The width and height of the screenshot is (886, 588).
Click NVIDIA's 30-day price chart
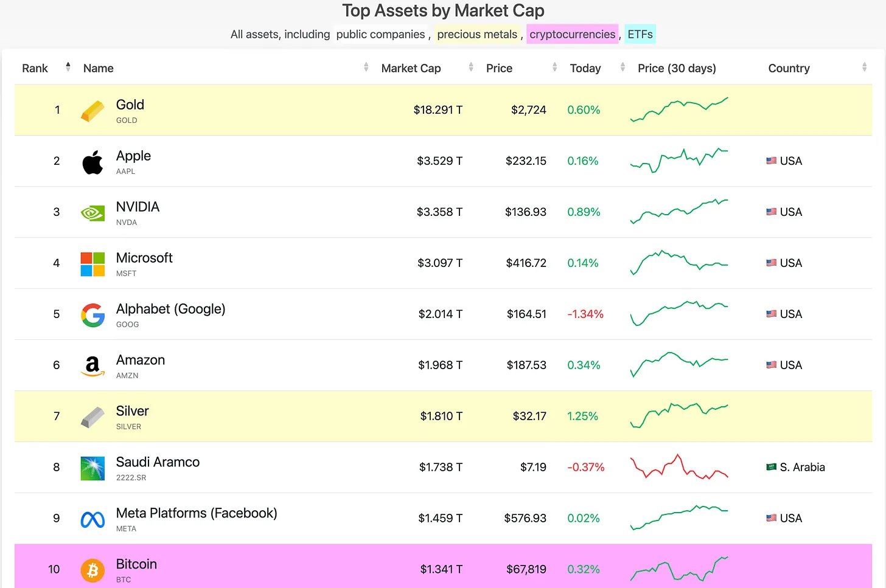pyautogui.click(x=679, y=212)
